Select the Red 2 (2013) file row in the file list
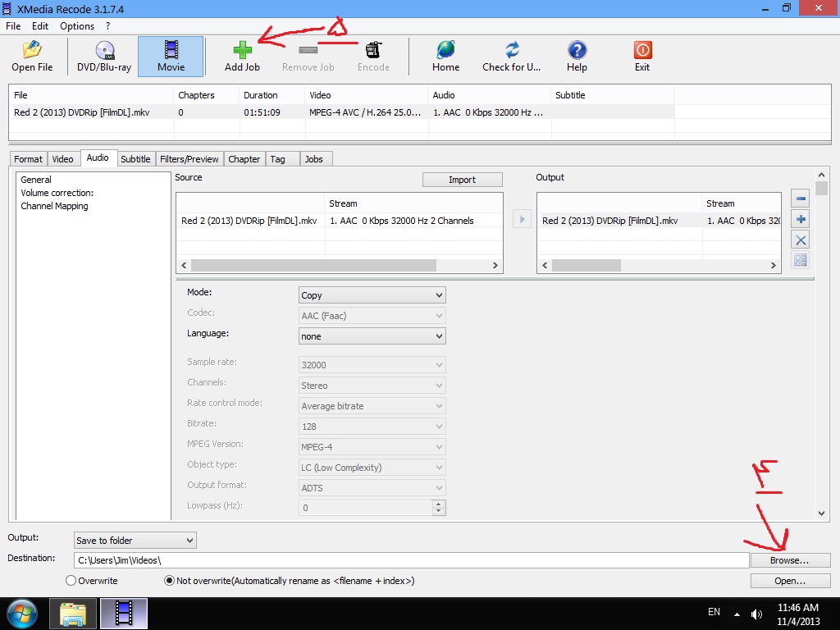840x630 pixels. 341,112
